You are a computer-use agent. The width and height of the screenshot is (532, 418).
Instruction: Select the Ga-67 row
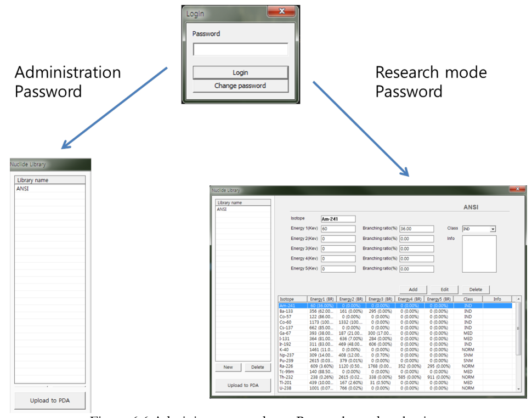click(395, 333)
